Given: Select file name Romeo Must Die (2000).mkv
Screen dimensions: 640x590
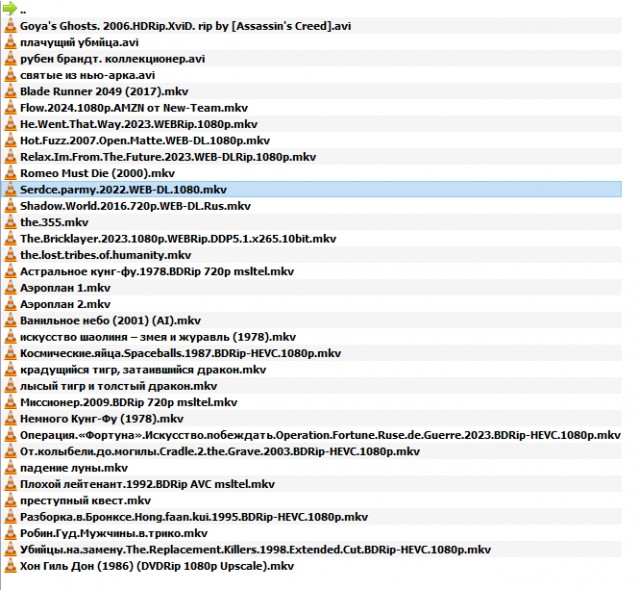Looking at the screenshot, I should pos(97,173).
